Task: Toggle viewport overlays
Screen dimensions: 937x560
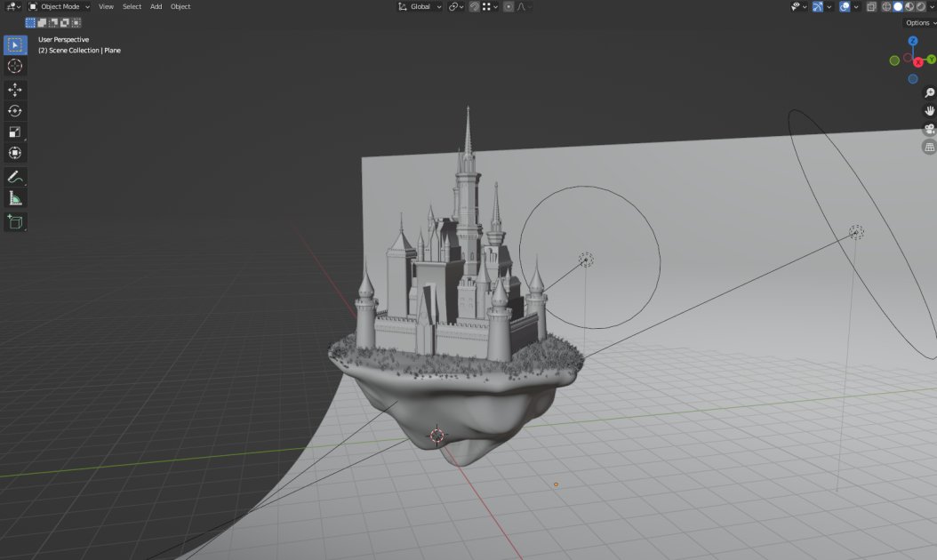Action: [x=845, y=6]
